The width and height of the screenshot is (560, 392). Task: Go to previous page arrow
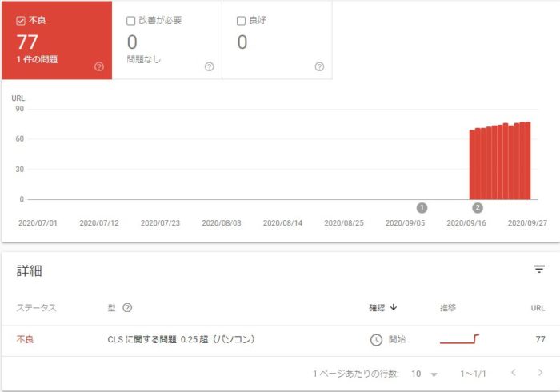click(x=514, y=373)
